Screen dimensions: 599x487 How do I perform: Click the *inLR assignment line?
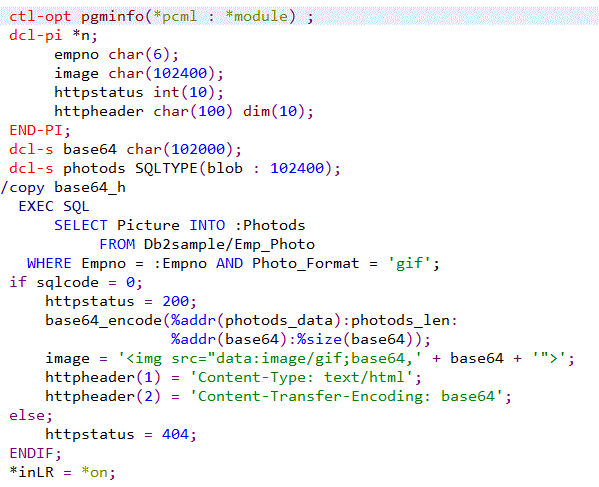62,472
